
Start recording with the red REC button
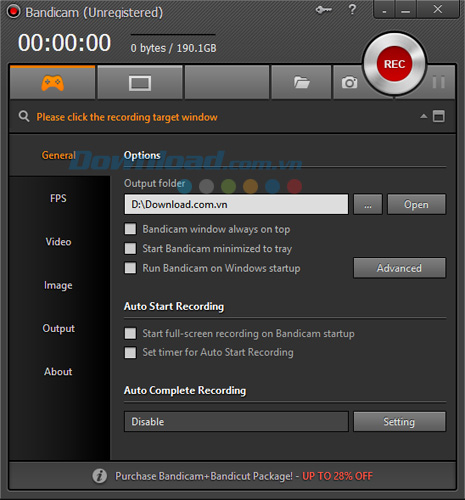pos(394,64)
